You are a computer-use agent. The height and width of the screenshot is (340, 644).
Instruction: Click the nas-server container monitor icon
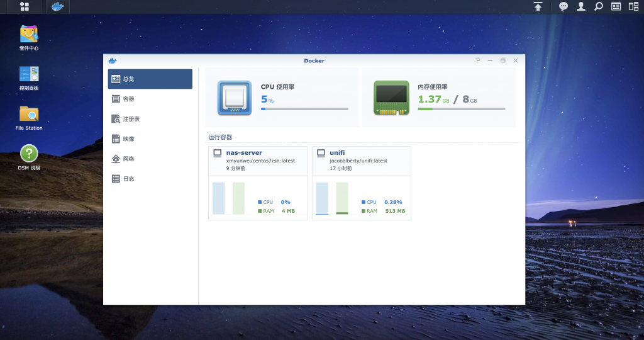click(217, 153)
